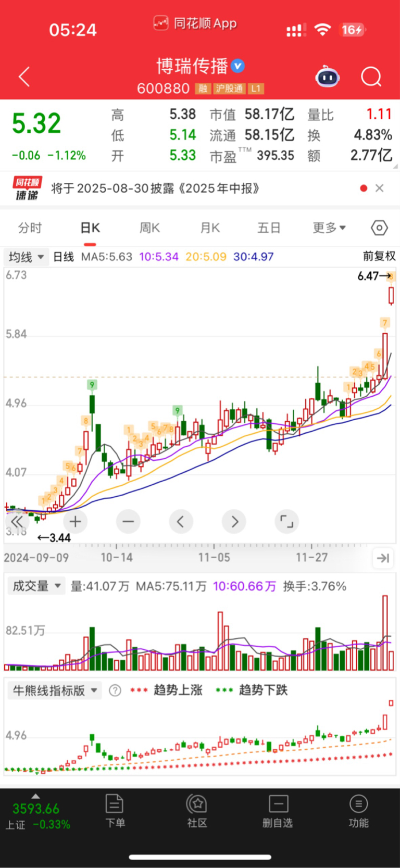Switch to 月K tab
Viewport: 400px width, 868px height.
[x=210, y=228]
